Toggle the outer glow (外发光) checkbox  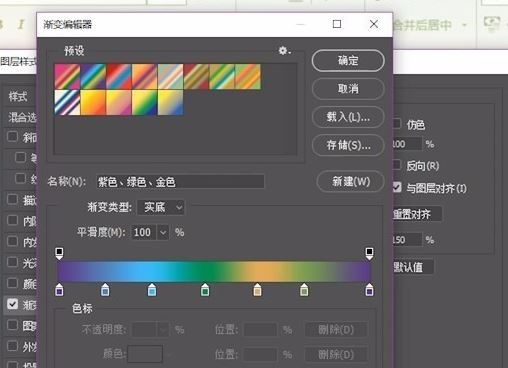[12, 346]
